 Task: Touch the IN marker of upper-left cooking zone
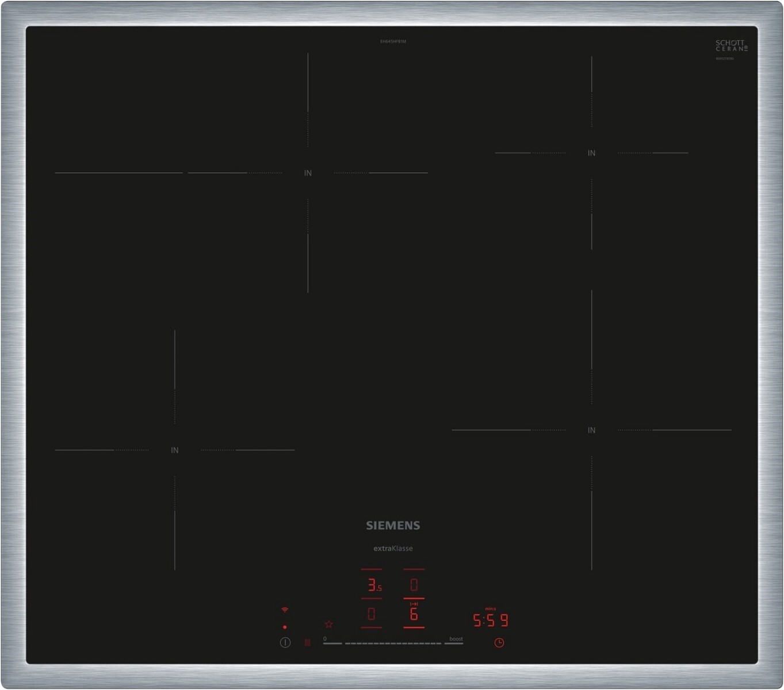pyautogui.click(x=308, y=173)
